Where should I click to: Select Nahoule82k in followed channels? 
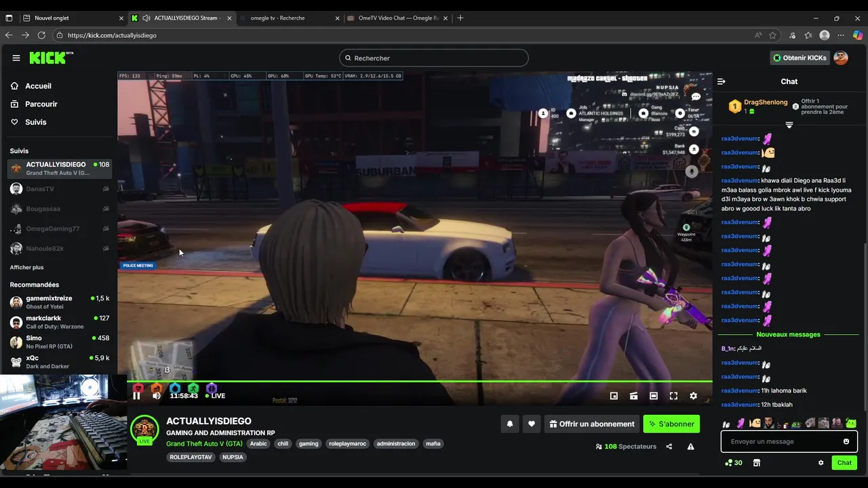tap(60, 248)
